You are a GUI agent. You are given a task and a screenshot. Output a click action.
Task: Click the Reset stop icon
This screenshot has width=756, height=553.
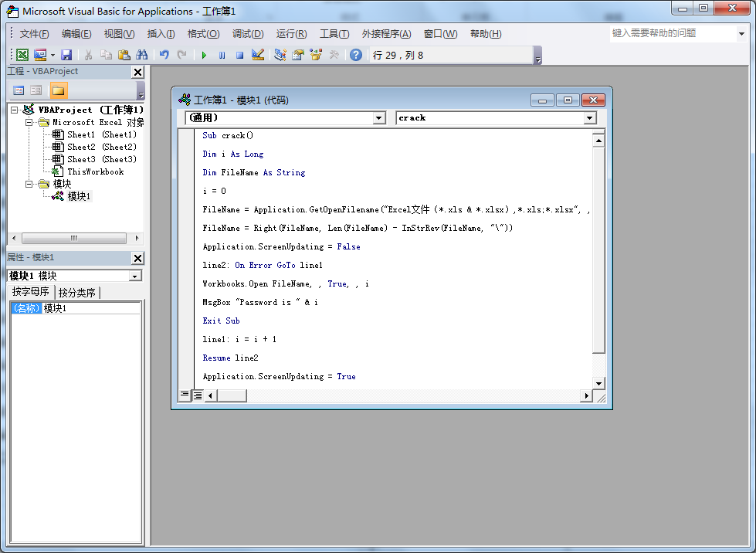[239, 55]
